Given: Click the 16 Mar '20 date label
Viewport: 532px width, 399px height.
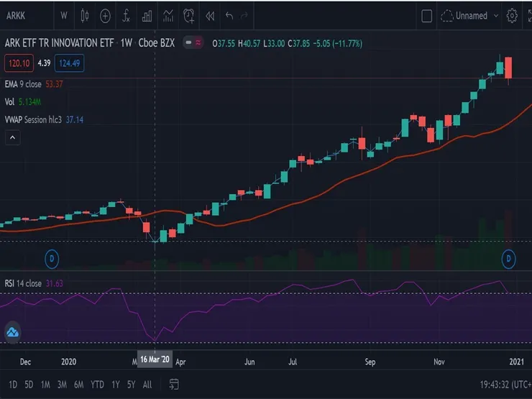Looking at the screenshot, I should tap(155, 359).
